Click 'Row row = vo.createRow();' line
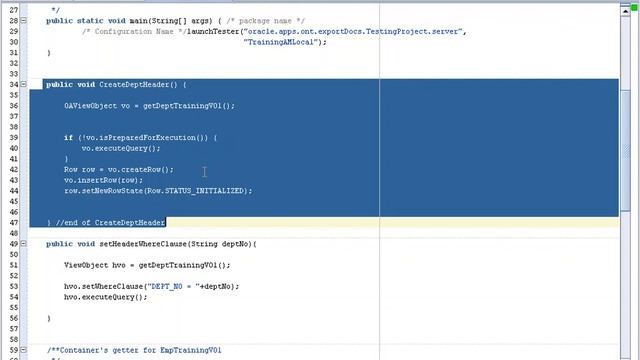Viewport: 640px width, 360px height. [x=118, y=169]
